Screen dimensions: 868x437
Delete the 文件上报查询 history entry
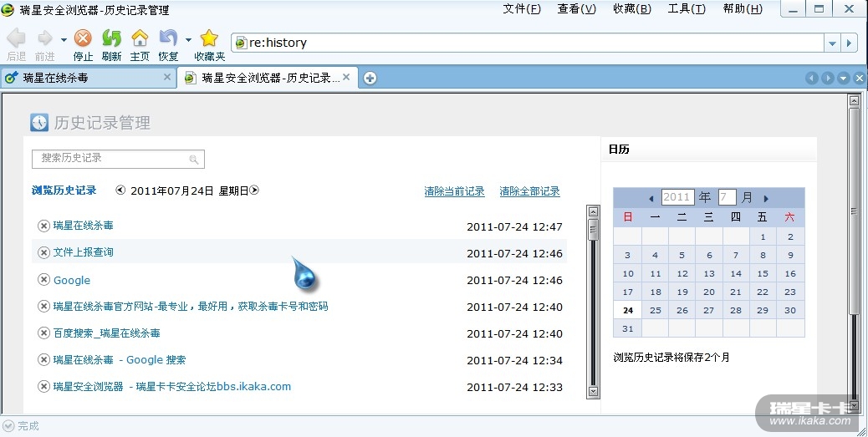[43, 253]
